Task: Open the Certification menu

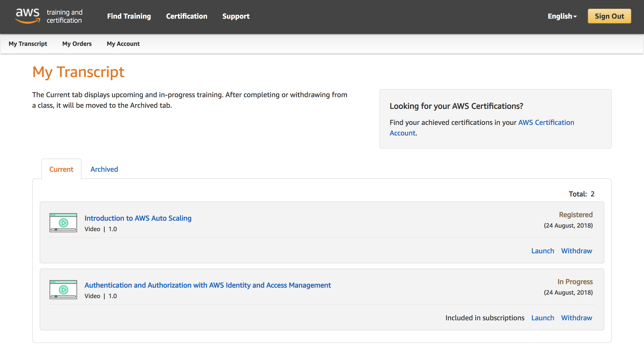Action: click(x=186, y=16)
